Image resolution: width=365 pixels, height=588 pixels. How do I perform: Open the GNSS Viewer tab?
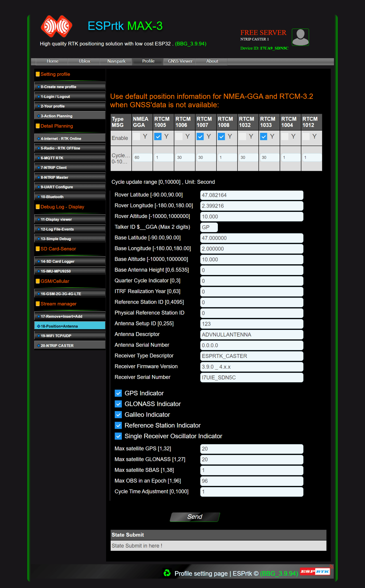[x=180, y=61]
